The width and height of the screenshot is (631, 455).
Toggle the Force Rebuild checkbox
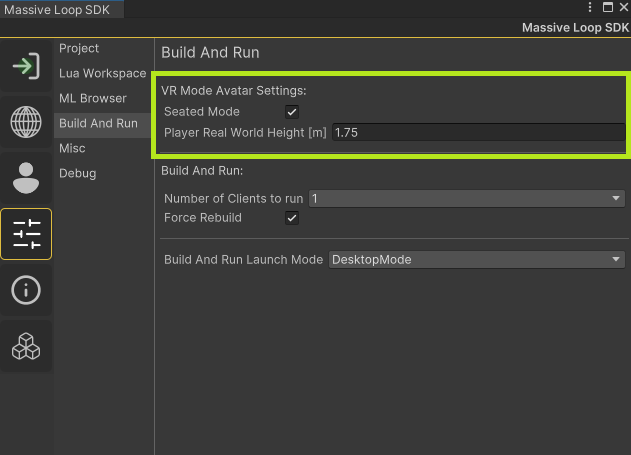[x=292, y=218]
